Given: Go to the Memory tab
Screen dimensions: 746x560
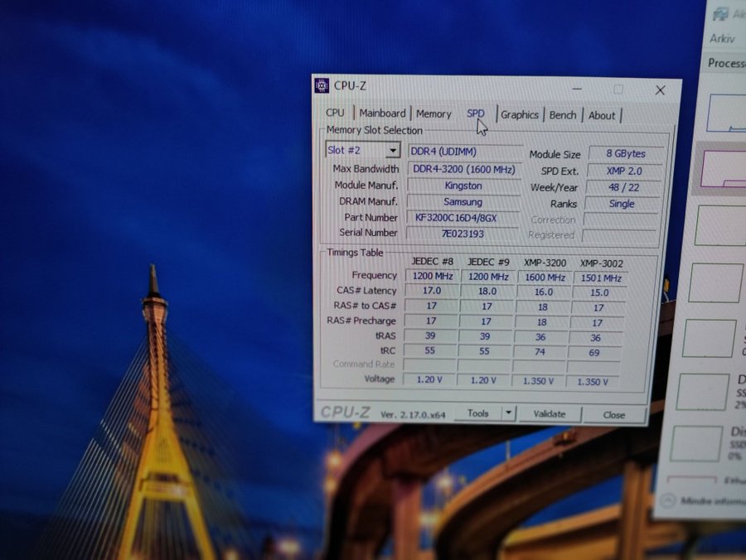Looking at the screenshot, I should pos(434,114).
